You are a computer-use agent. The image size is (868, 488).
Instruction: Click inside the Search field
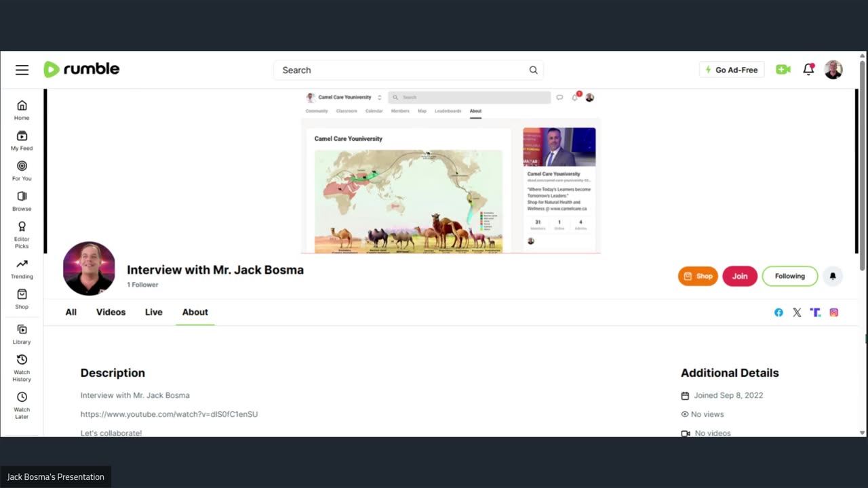click(407, 70)
